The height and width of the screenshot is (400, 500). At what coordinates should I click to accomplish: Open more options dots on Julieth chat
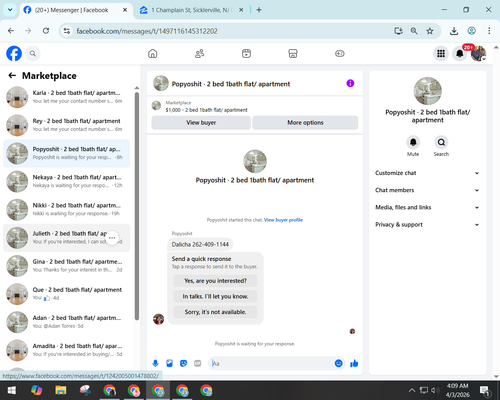[112, 238]
